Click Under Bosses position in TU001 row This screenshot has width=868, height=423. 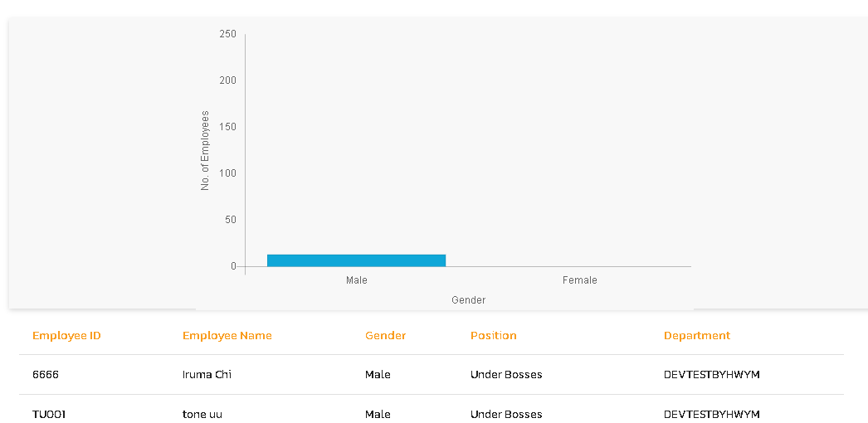[506, 414]
